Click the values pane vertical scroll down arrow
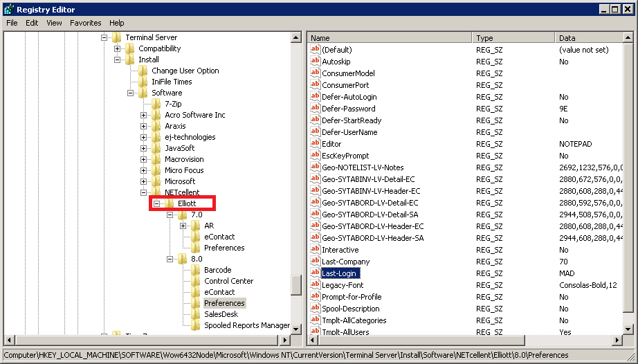The image size is (638, 364). tap(628, 329)
